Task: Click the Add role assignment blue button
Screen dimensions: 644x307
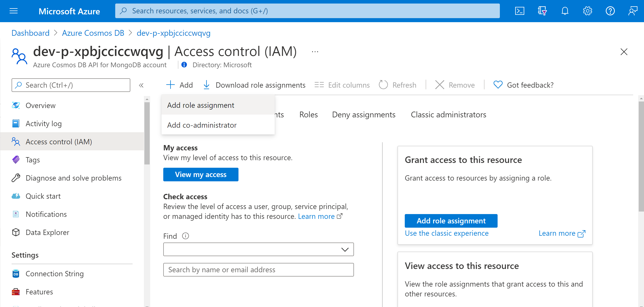Action: tap(451, 221)
